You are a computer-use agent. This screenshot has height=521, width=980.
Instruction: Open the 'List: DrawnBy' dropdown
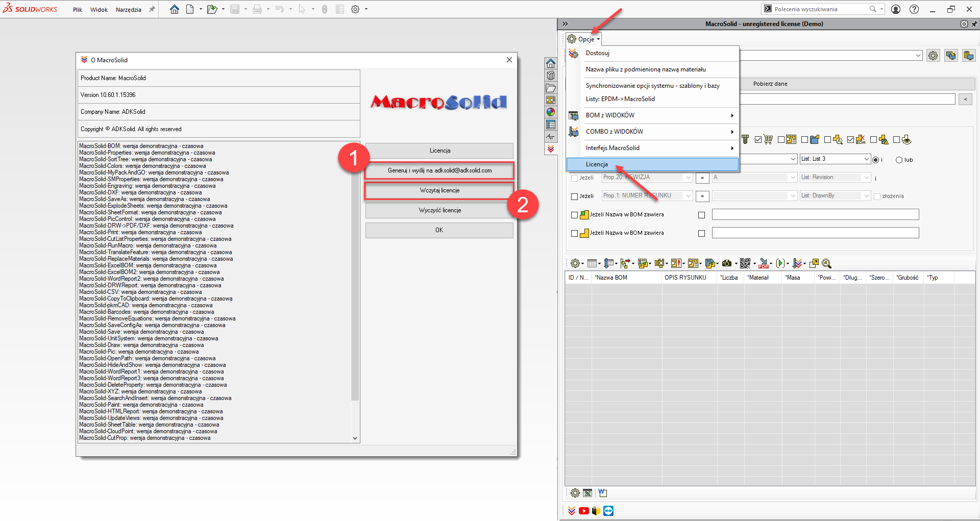(x=866, y=195)
